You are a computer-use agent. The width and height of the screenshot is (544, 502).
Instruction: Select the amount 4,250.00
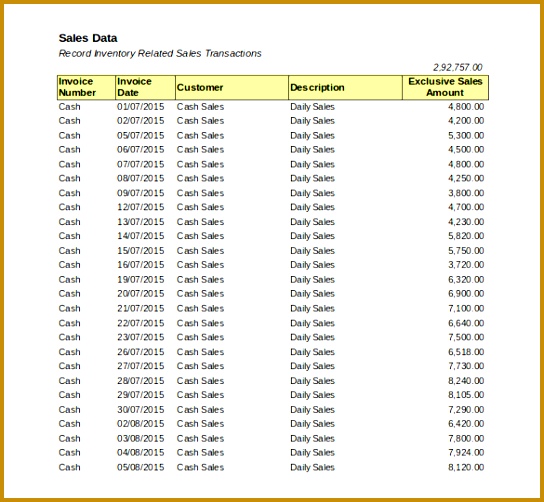[466, 178]
